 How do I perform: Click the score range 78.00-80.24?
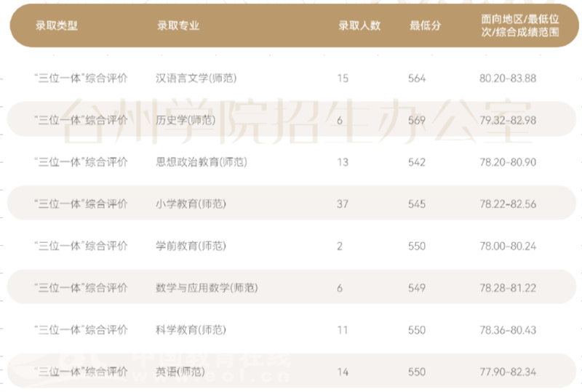(x=508, y=246)
